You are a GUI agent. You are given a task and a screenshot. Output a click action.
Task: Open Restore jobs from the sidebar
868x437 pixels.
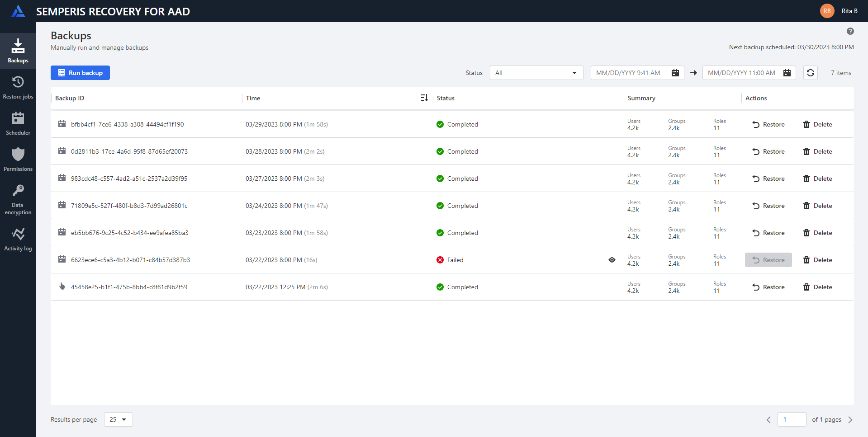(x=18, y=86)
